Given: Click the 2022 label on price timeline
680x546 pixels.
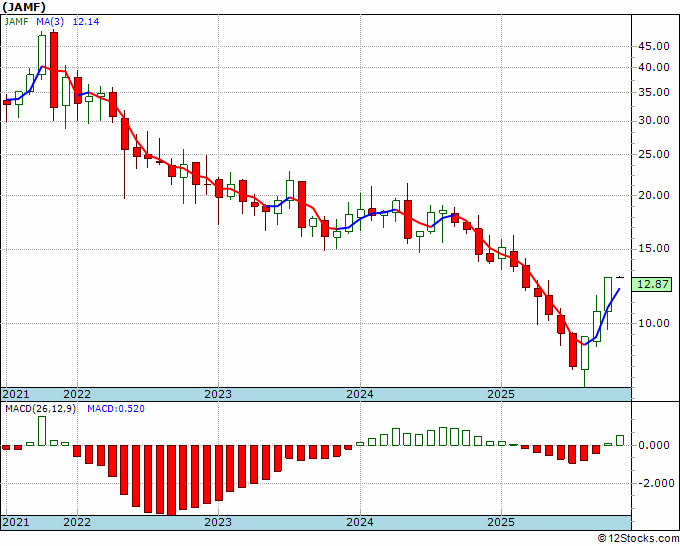Looking at the screenshot, I should (x=77, y=394).
